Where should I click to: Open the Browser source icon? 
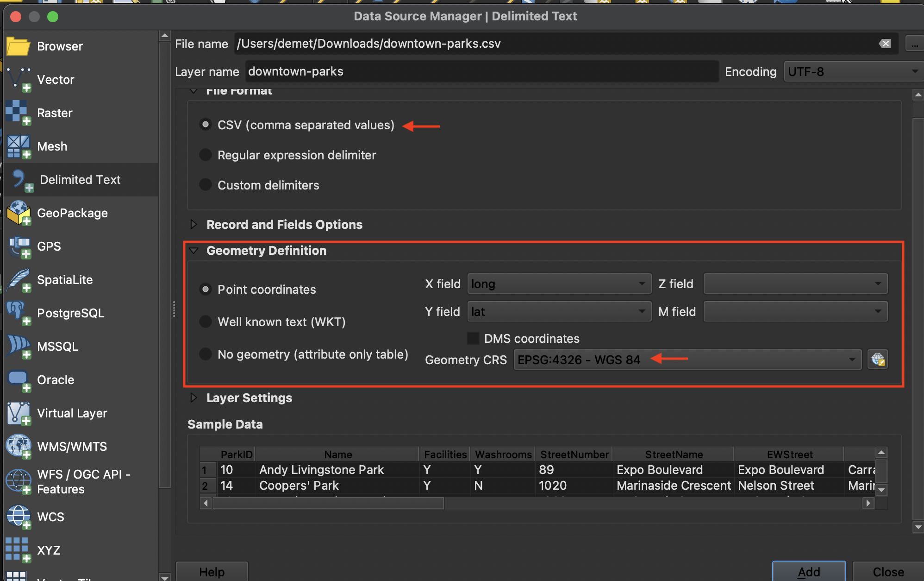pos(19,46)
